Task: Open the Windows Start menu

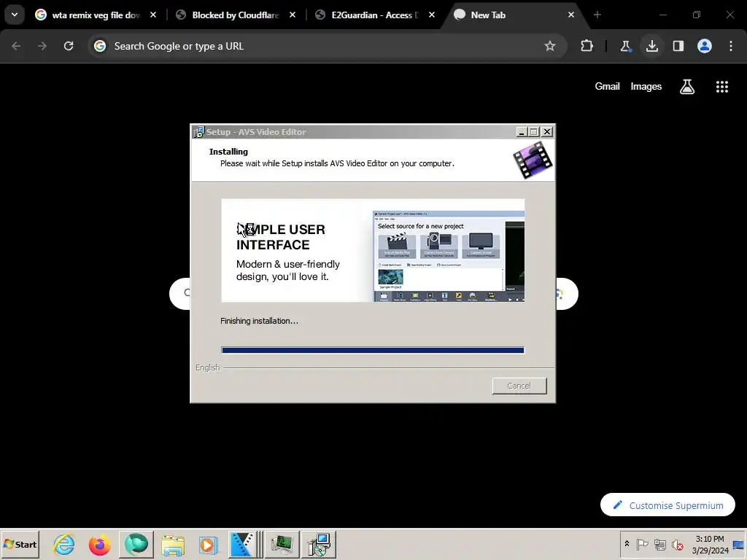Action: click(20, 544)
